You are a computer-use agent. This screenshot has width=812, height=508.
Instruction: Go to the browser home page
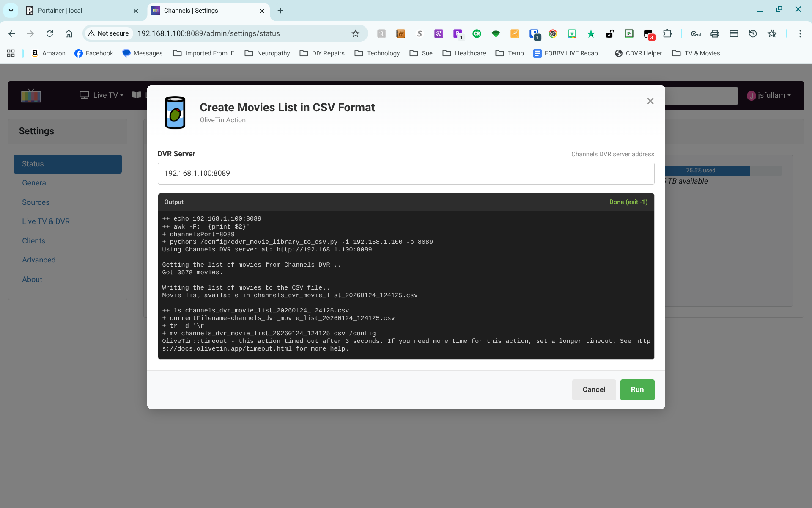[x=69, y=33]
